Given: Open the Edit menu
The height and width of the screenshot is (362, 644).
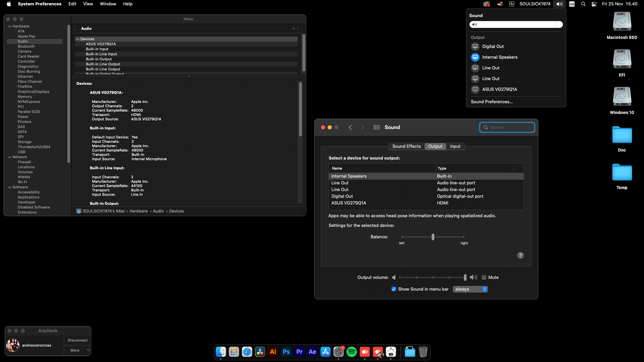Looking at the screenshot, I should pos(72,4).
